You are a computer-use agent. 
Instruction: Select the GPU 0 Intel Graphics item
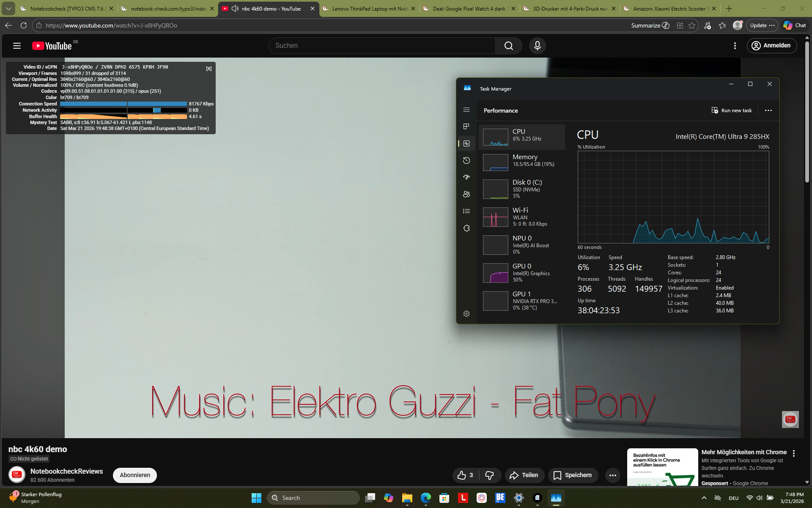point(522,273)
